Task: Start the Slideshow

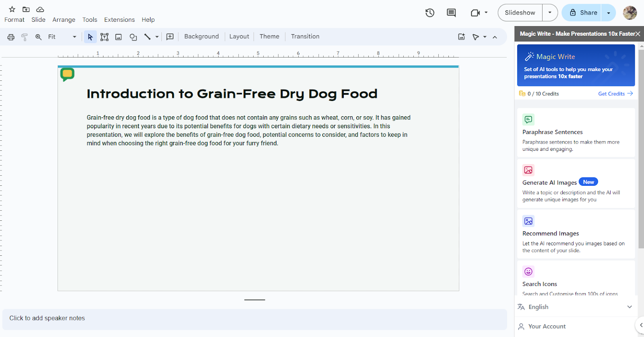Action: point(520,12)
